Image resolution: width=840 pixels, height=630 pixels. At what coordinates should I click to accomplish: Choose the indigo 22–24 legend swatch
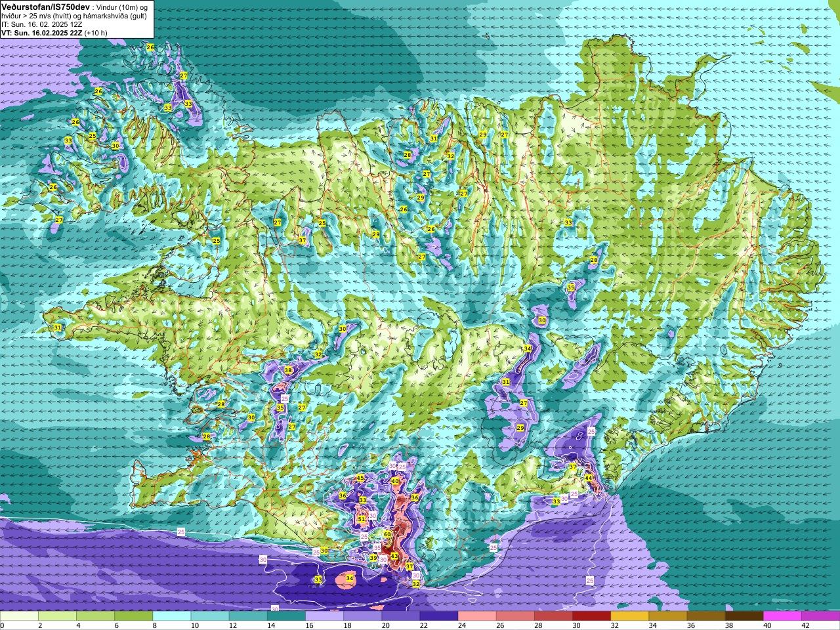click(439, 616)
